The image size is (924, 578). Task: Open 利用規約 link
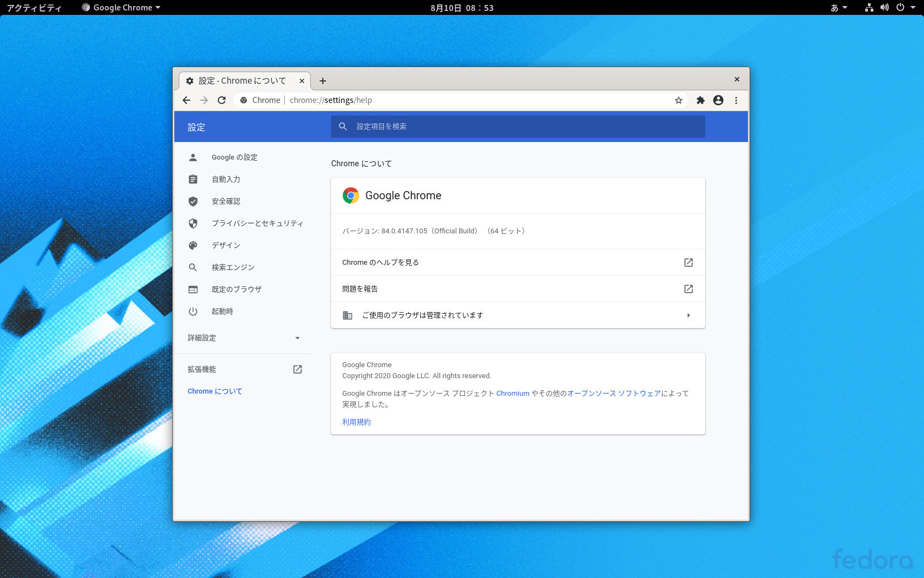356,422
